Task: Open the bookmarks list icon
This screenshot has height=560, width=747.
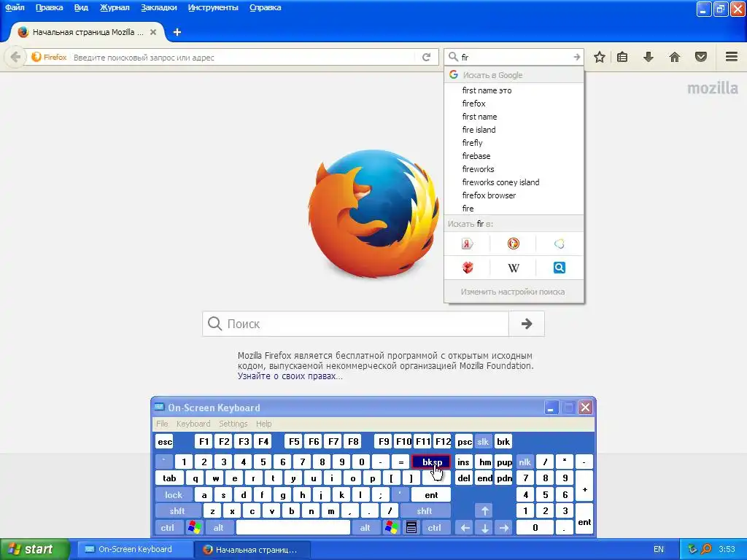Action: [622, 57]
